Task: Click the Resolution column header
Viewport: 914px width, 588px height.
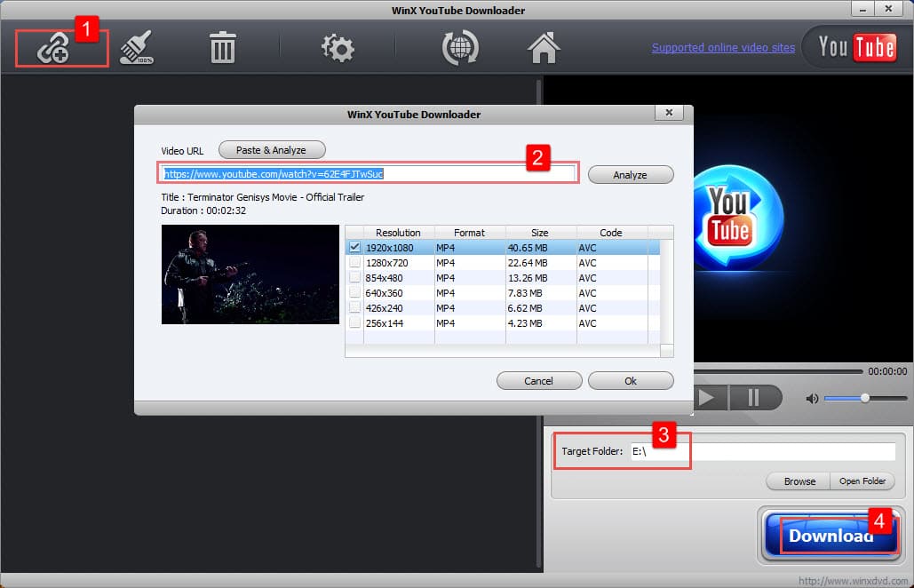Action: [x=398, y=233]
